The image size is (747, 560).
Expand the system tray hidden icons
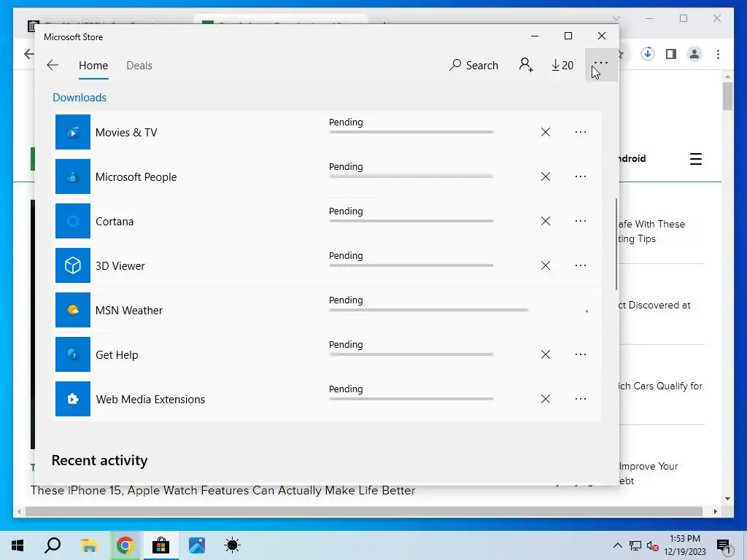pos(617,545)
